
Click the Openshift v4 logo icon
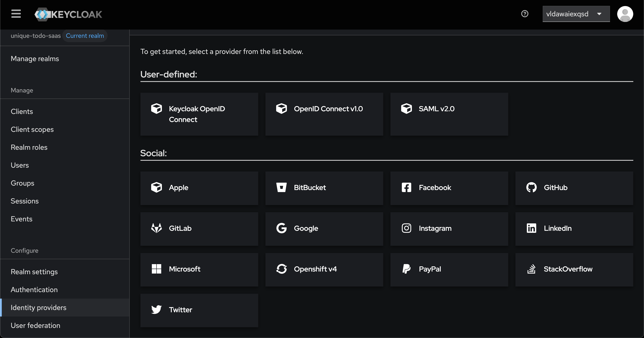pyautogui.click(x=282, y=269)
